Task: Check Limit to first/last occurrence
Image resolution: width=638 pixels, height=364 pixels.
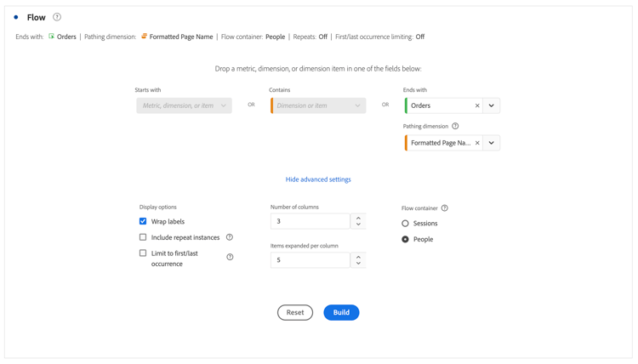Action: point(143,253)
